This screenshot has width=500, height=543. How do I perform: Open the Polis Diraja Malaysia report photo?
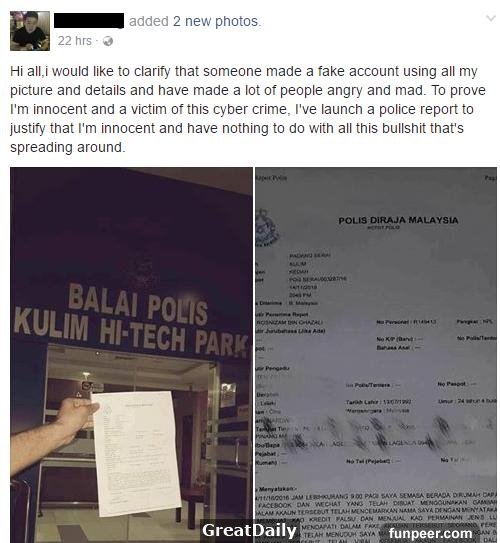pyautogui.click(x=376, y=355)
